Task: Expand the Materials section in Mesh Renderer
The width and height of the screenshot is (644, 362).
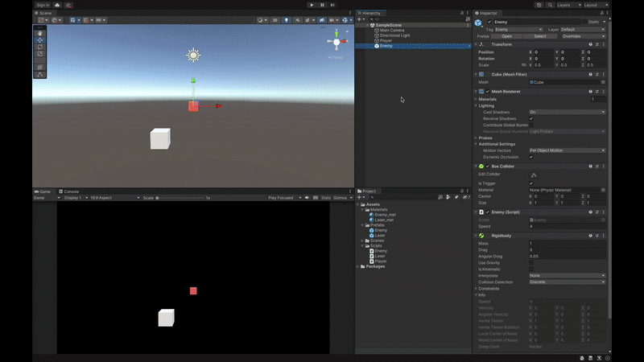Action: [x=476, y=99]
